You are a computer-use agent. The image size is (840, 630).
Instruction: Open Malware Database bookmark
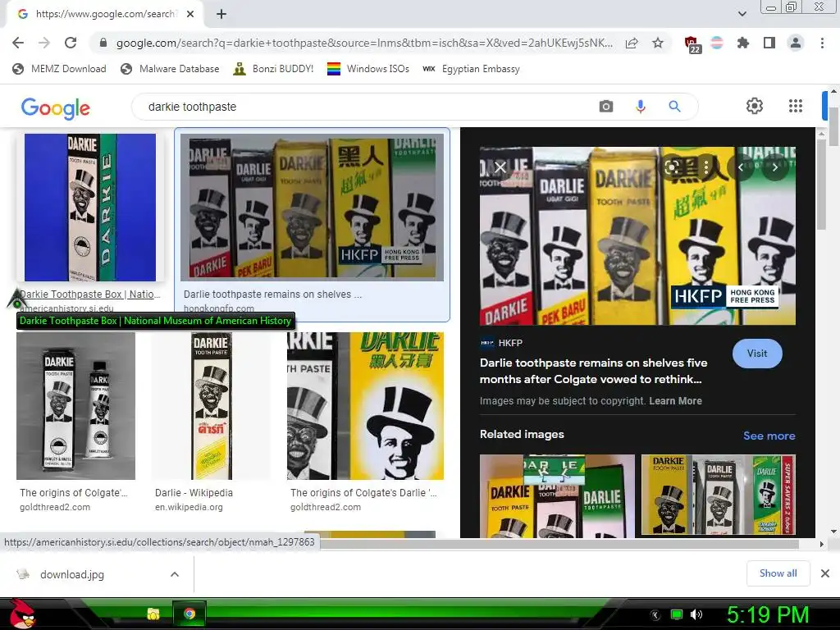click(171, 69)
